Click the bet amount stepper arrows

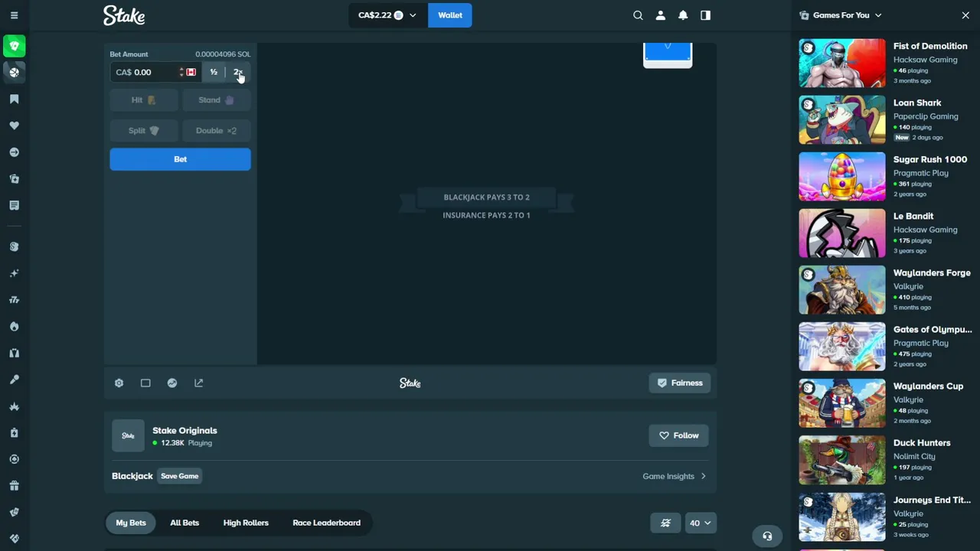point(181,72)
